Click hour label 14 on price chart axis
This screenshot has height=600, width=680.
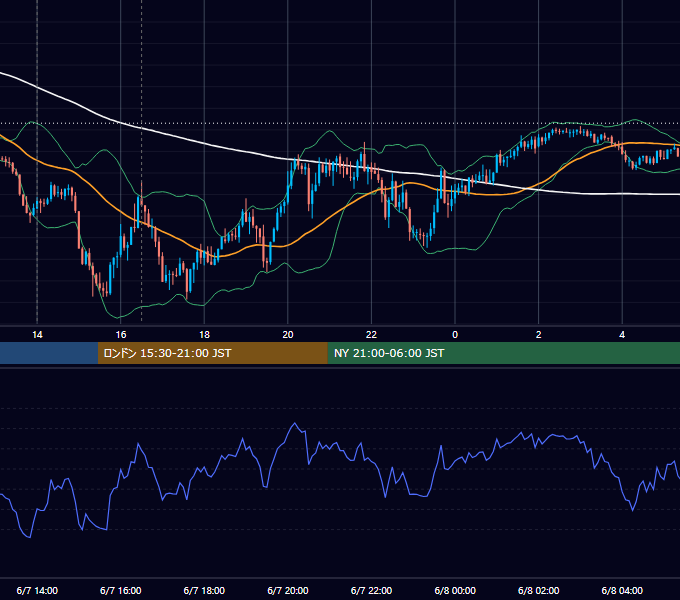(x=37, y=335)
